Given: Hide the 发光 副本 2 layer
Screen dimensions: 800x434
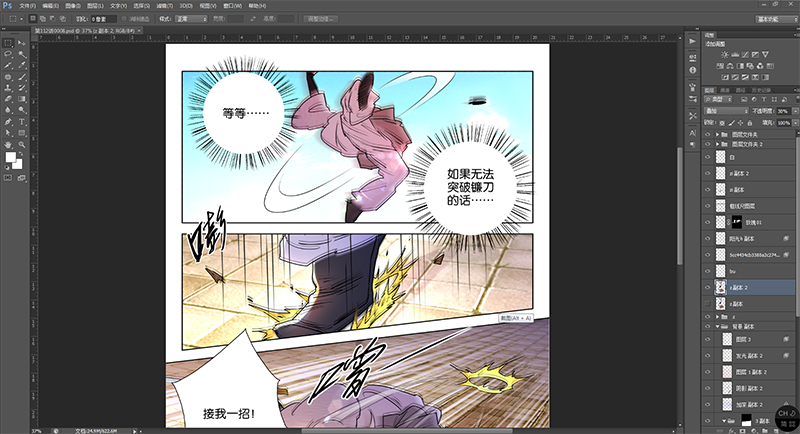Looking at the screenshot, I should [707, 355].
